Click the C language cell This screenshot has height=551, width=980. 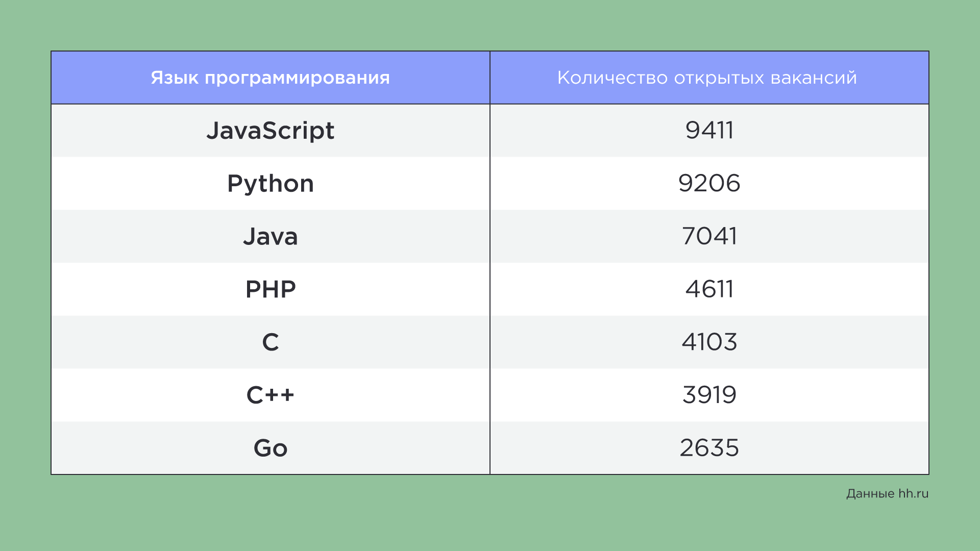pyautogui.click(x=270, y=342)
